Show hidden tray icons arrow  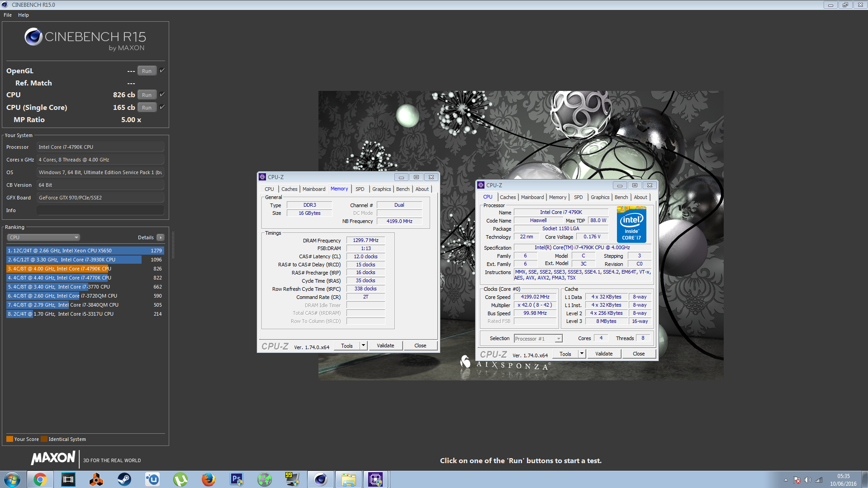point(786,480)
